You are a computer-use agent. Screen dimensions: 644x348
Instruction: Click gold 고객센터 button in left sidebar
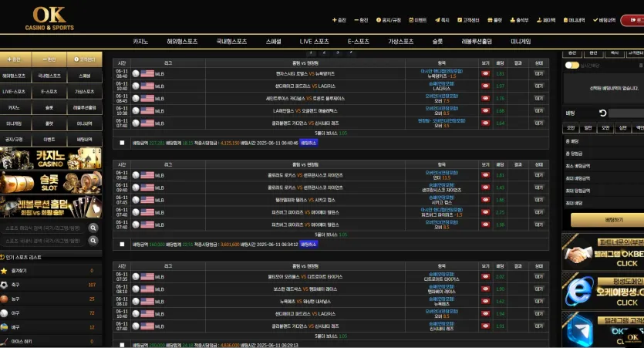tap(84, 59)
